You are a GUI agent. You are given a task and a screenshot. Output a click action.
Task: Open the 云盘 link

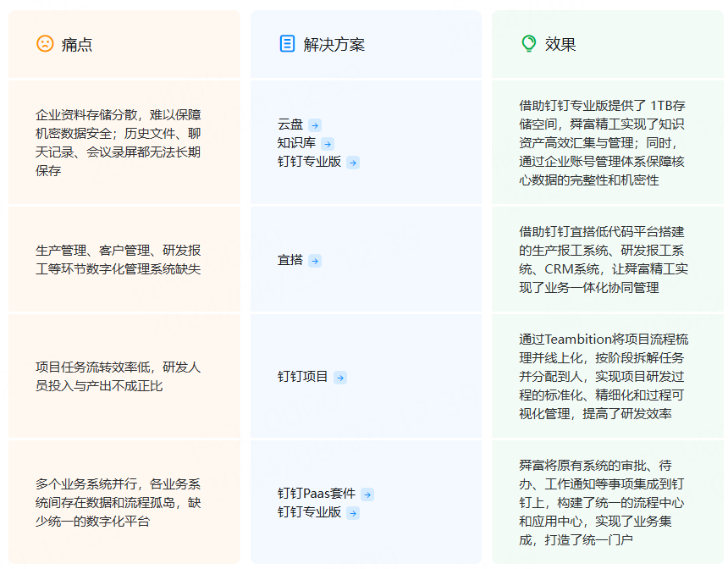tap(290, 124)
